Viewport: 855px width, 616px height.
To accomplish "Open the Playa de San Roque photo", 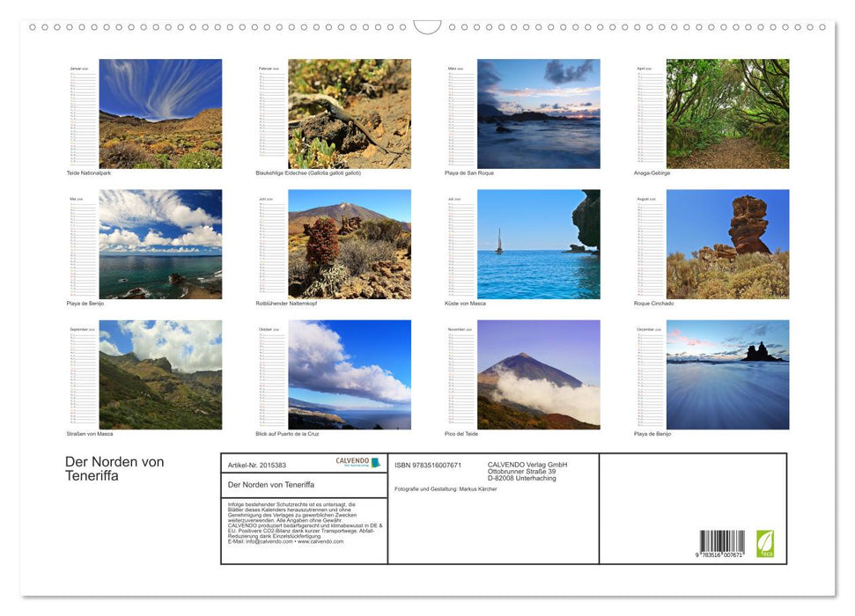I will [538, 114].
